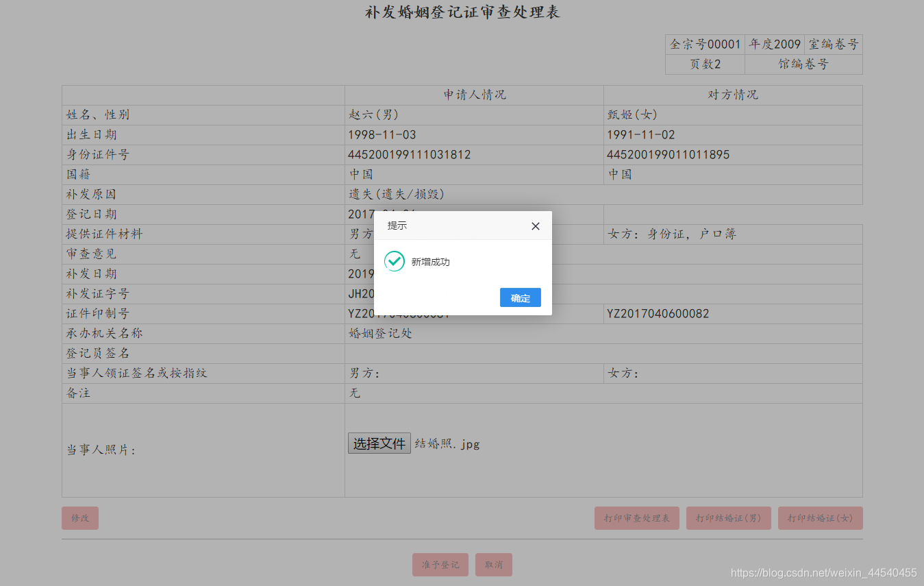The image size is (924, 586).
Task: Click the 女方： signature cell
Action: 733,374
